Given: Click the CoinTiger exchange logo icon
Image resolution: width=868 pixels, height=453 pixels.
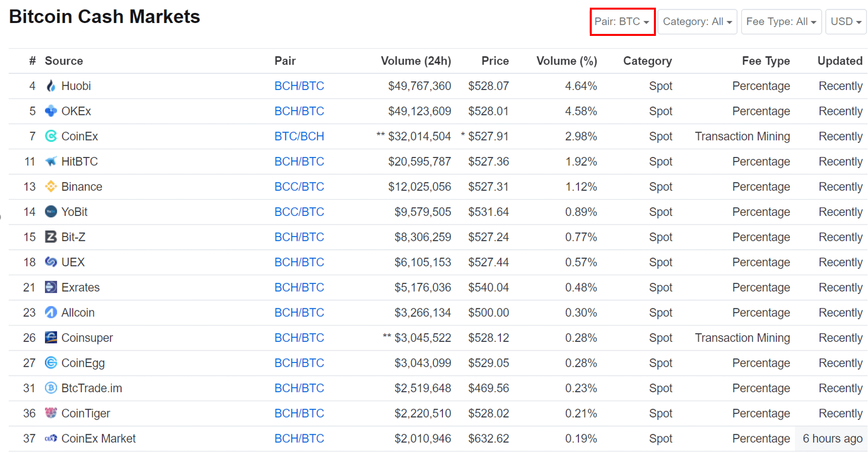Looking at the screenshot, I should [51, 413].
